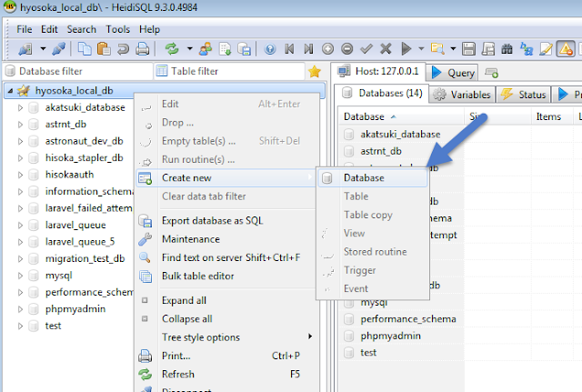The width and height of the screenshot is (582, 392).
Task: Click the new query tab icon
Action: click(491, 73)
